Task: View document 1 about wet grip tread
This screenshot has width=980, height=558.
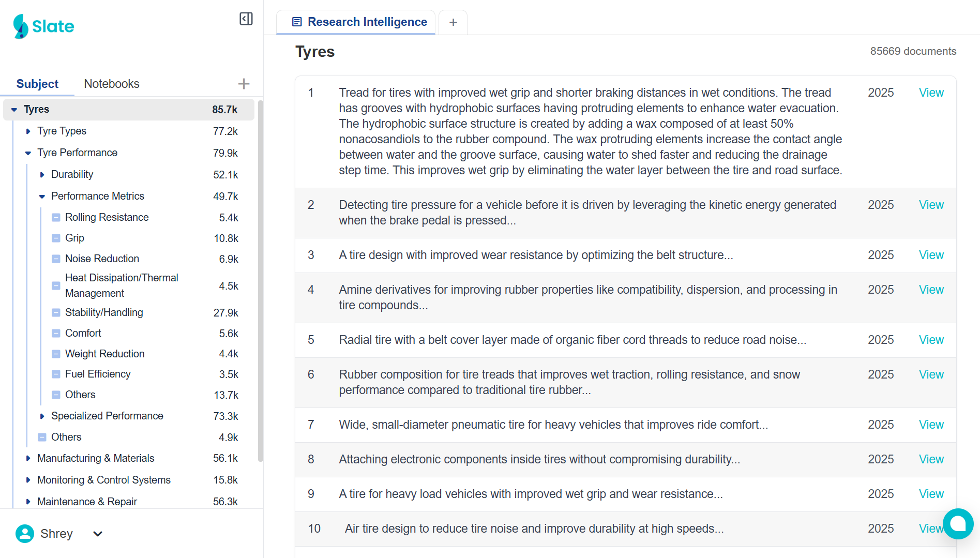Action: coord(931,93)
